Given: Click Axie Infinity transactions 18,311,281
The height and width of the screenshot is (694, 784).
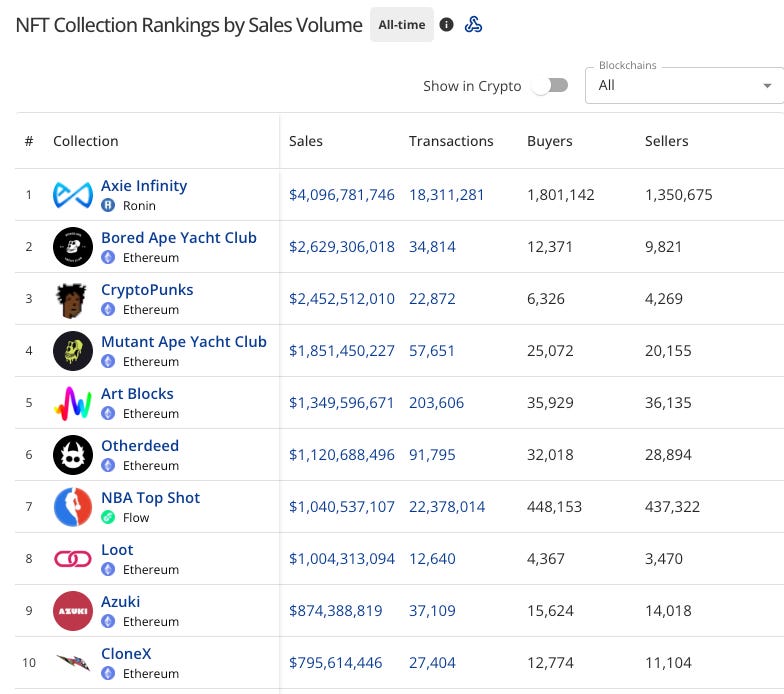Looking at the screenshot, I should pos(446,195).
